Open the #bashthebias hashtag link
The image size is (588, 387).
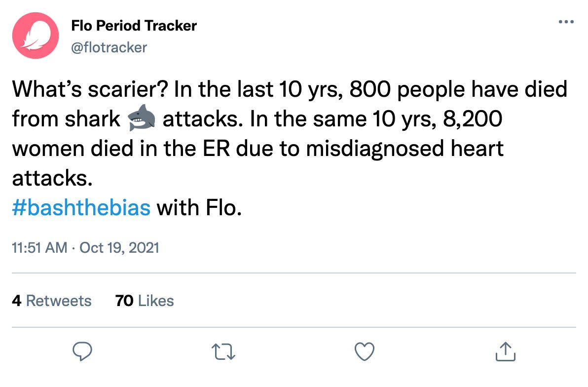(81, 208)
